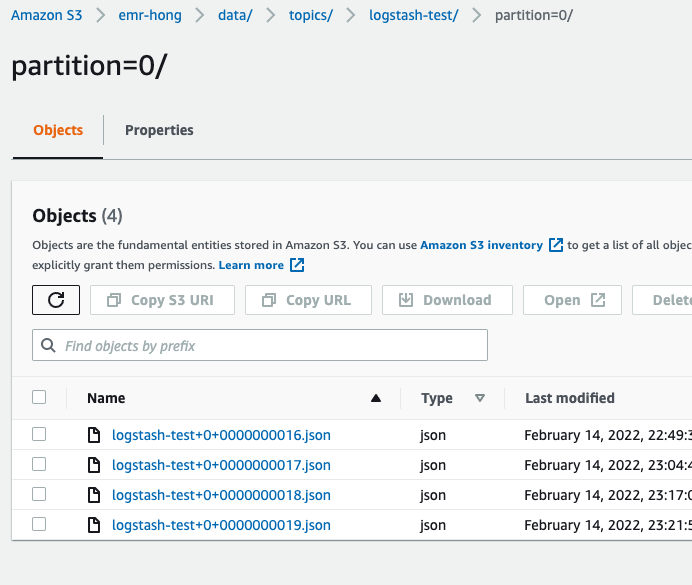Sort by Type using the triangle arrow

pos(480,398)
